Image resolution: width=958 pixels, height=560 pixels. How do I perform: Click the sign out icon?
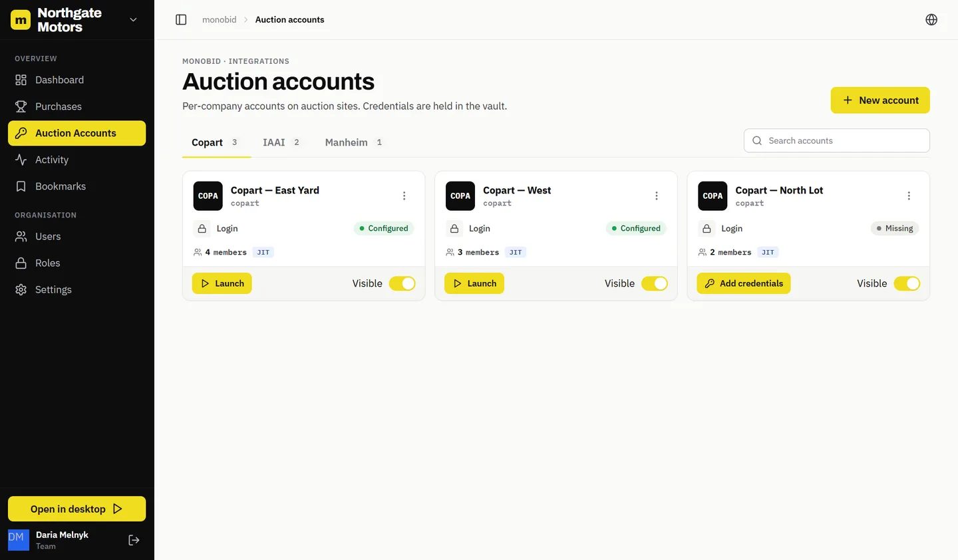click(x=134, y=540)
